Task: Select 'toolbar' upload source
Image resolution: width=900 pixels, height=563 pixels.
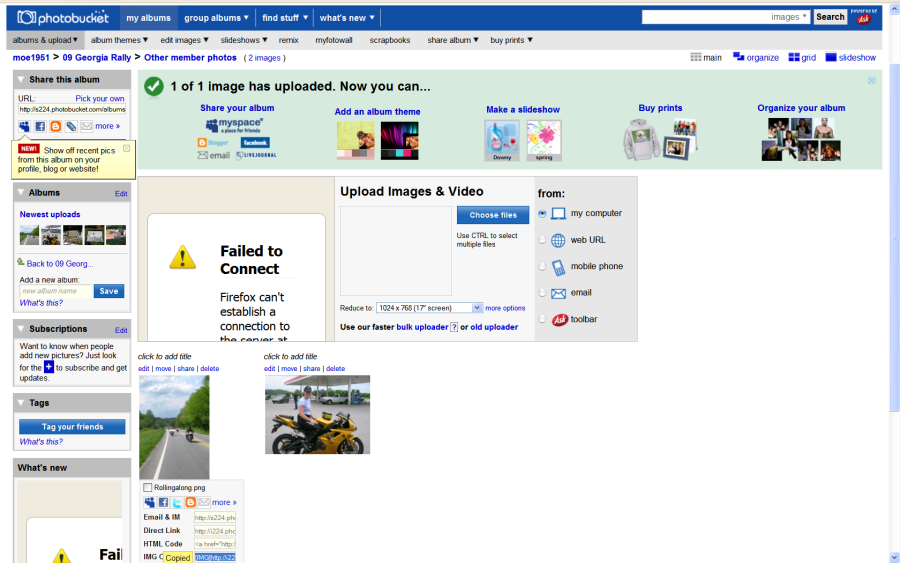Action: coord(542,319)
